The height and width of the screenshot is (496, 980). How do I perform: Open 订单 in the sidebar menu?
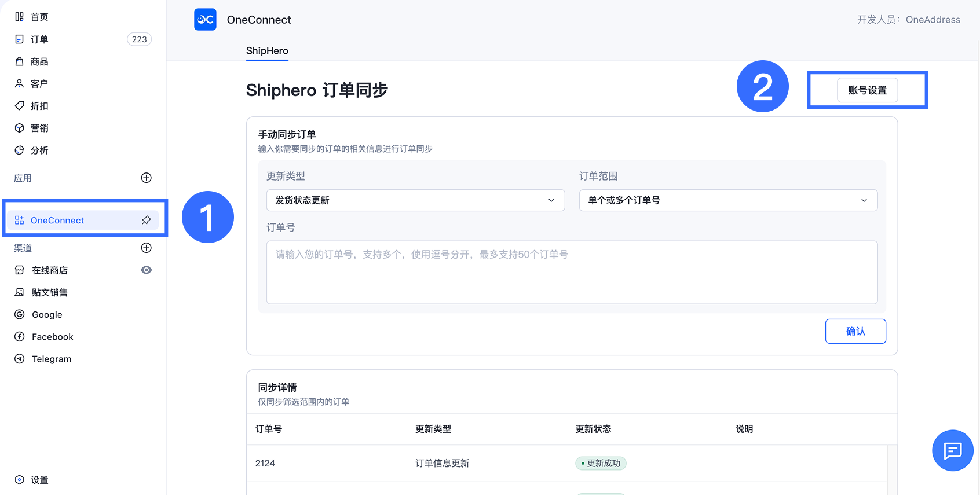coord(39,39)
